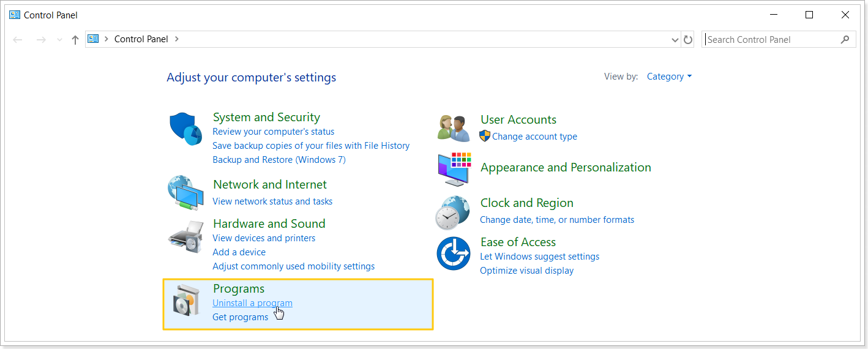Click the Ease of Access icon
This screenshot has height=349, width=868.
tap(453, 253)
